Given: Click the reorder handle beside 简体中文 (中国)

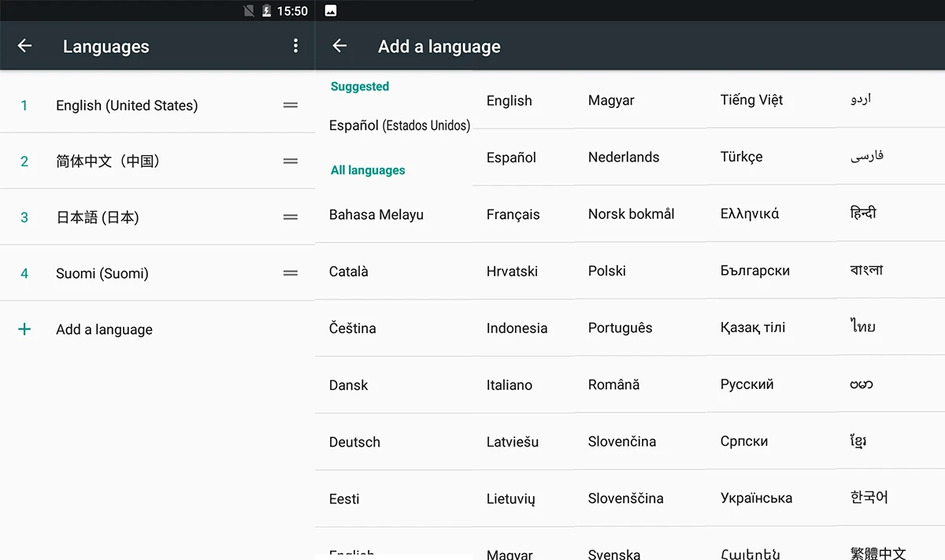Looking at the screenshot, I should [x=291, y=161].
